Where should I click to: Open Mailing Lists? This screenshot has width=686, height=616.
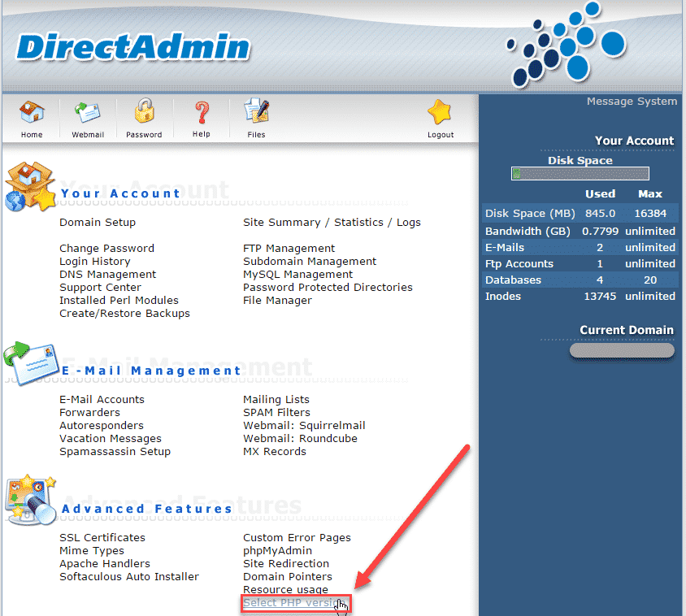pyautogui.click(x=276, y=400)
